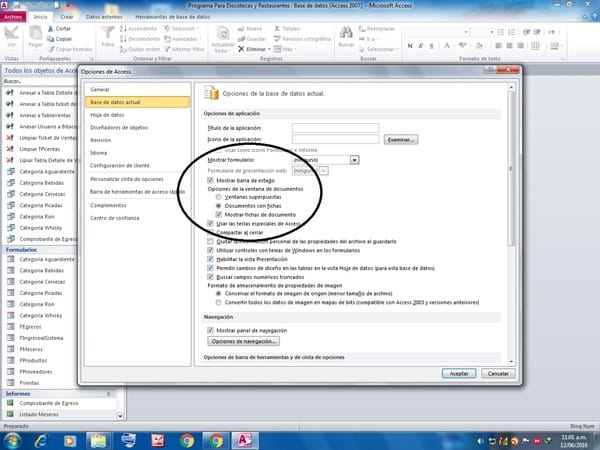Open report Comprobante de Egreso
This screenshot has height=450, width=600.
pyautogui.click(x=49, y=403)
